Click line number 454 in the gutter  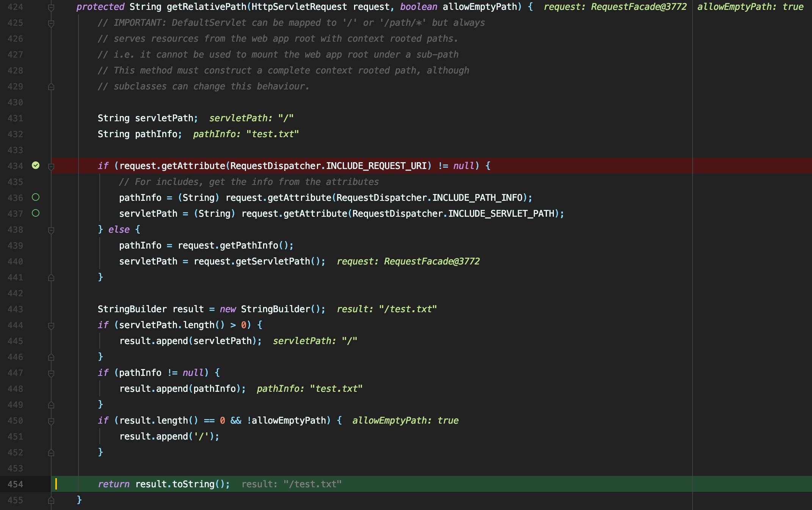(x=15, y=484)
